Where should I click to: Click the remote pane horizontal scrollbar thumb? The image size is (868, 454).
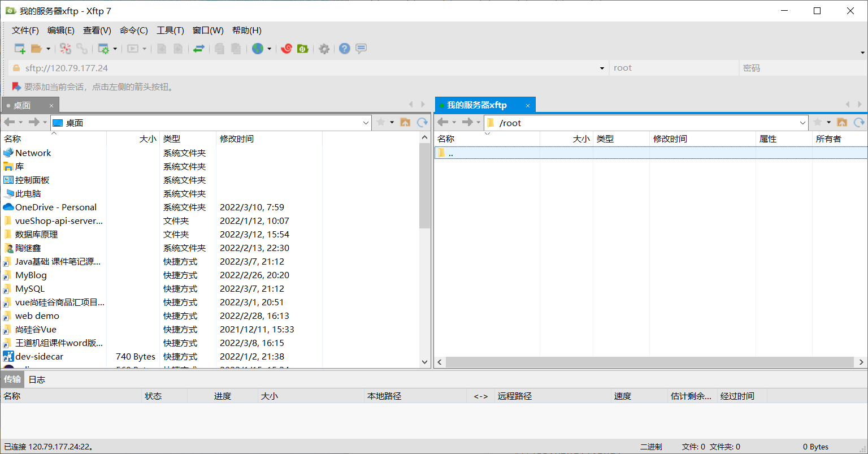tap(649, 362)
